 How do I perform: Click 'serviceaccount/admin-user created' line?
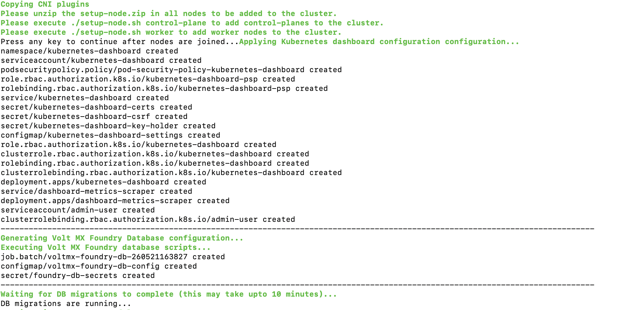77,210
